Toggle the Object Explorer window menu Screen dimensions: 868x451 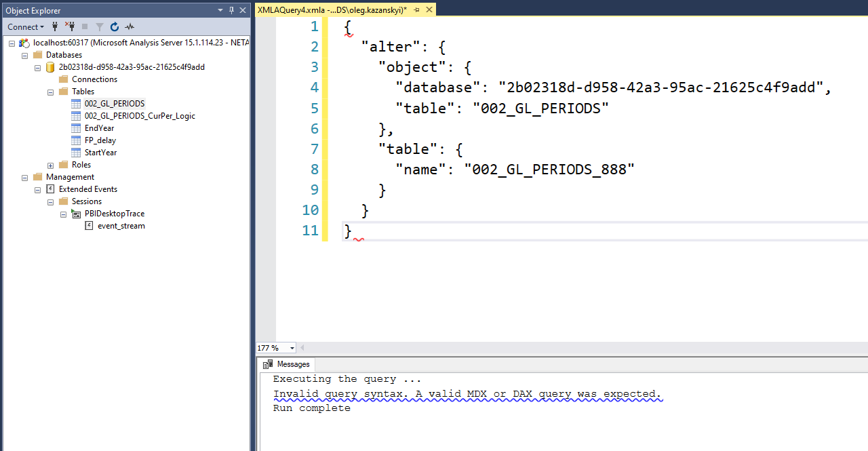pyautogui.click(x=220, y=9)
